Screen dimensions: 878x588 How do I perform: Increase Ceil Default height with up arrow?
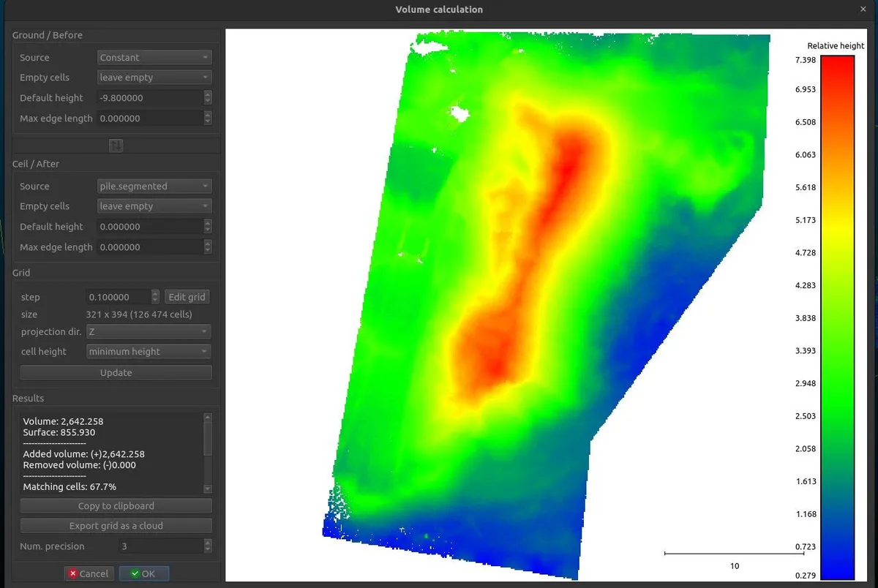(x=208, y=223)
